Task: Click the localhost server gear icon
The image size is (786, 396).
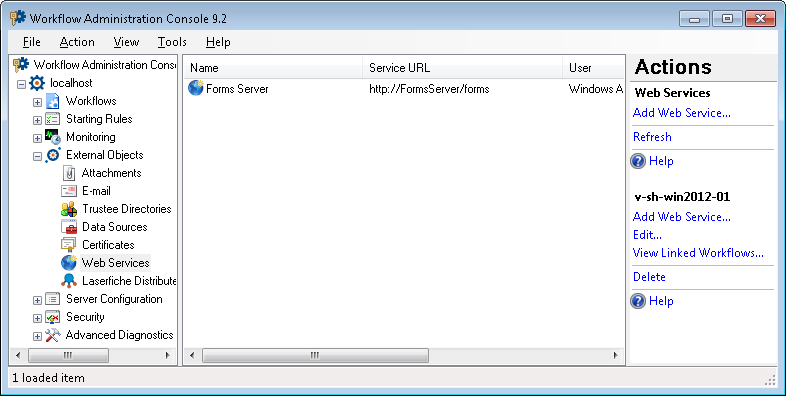Action: tap(37, 83)
